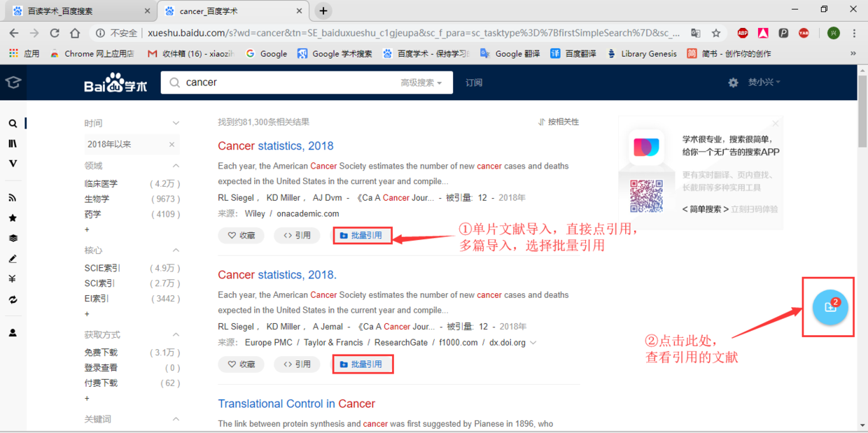
Task: Collapse the 时间 filter section
Action: click(x=176, y=123)
